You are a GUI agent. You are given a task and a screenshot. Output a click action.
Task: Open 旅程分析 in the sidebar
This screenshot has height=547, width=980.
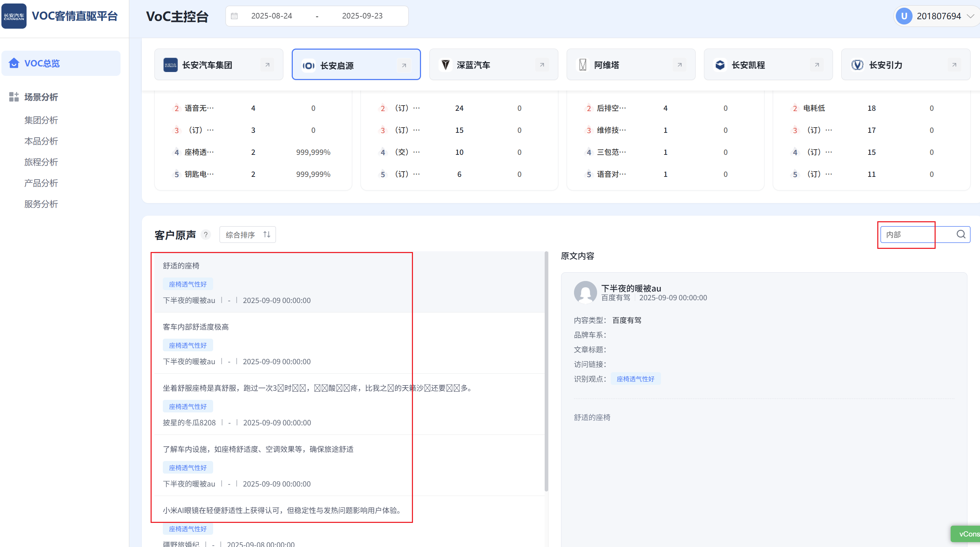click(x=41, y=162)
